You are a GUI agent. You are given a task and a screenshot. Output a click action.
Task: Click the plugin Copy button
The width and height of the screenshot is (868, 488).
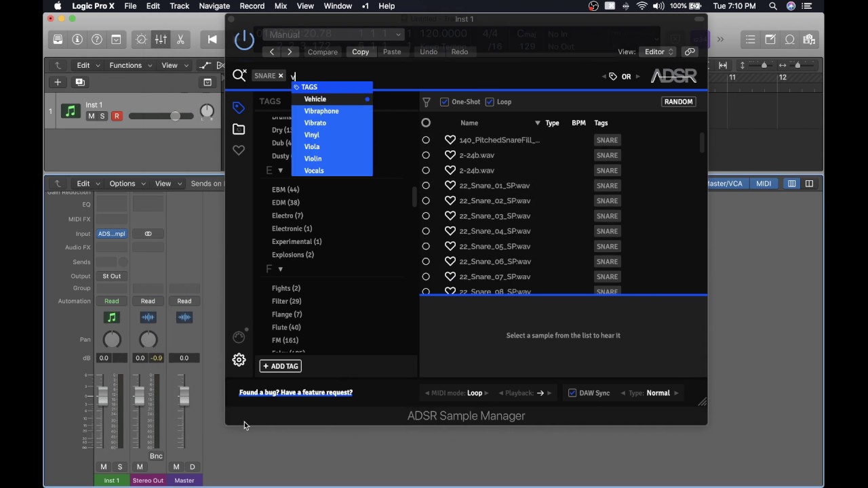coord(361,52)
